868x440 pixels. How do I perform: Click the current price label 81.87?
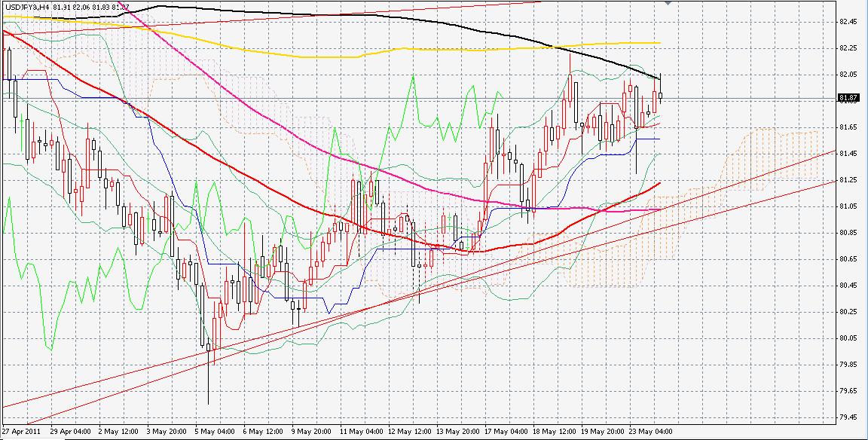tap(849, 98)
